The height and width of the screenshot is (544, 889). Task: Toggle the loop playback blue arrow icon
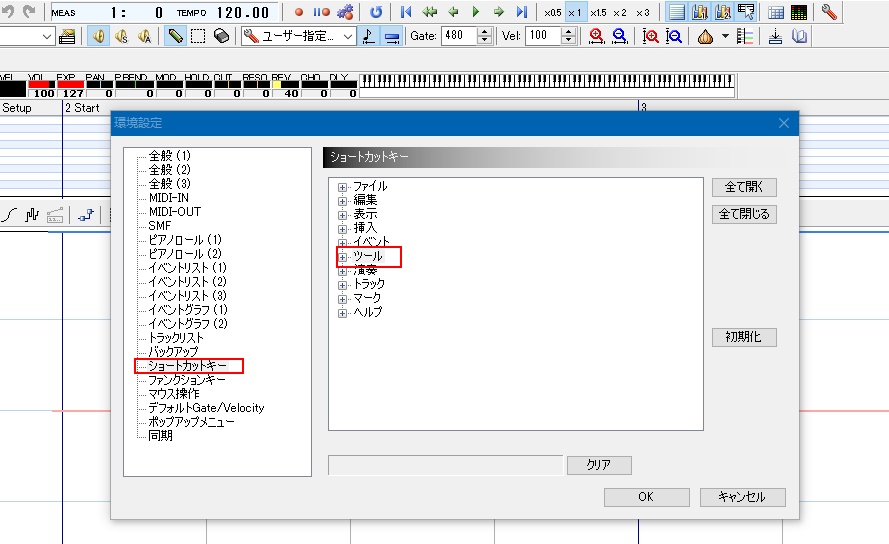coord(376,12)
